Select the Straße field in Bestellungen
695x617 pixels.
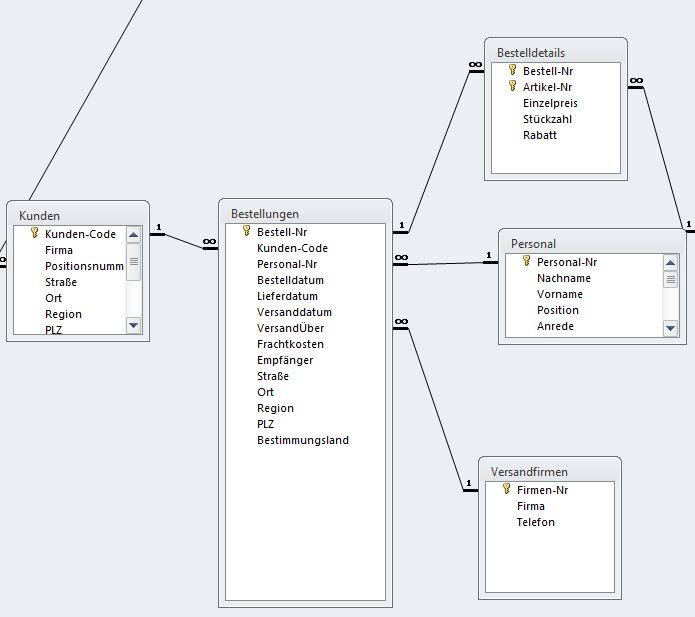[x=273, y=376]
